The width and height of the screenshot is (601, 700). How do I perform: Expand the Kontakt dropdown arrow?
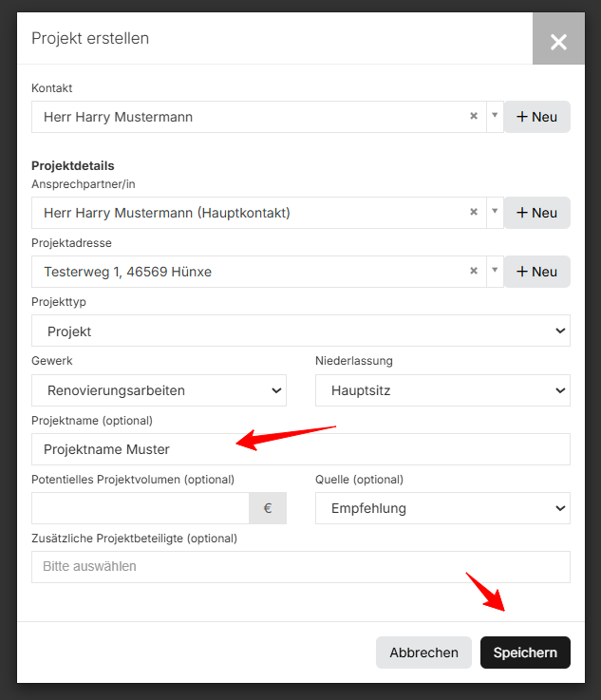click(495, 116)
